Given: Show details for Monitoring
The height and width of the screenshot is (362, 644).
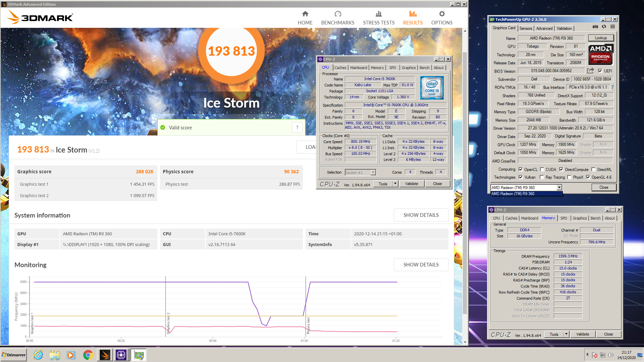Looking at the screenshot, I should (x=421, y=264).
